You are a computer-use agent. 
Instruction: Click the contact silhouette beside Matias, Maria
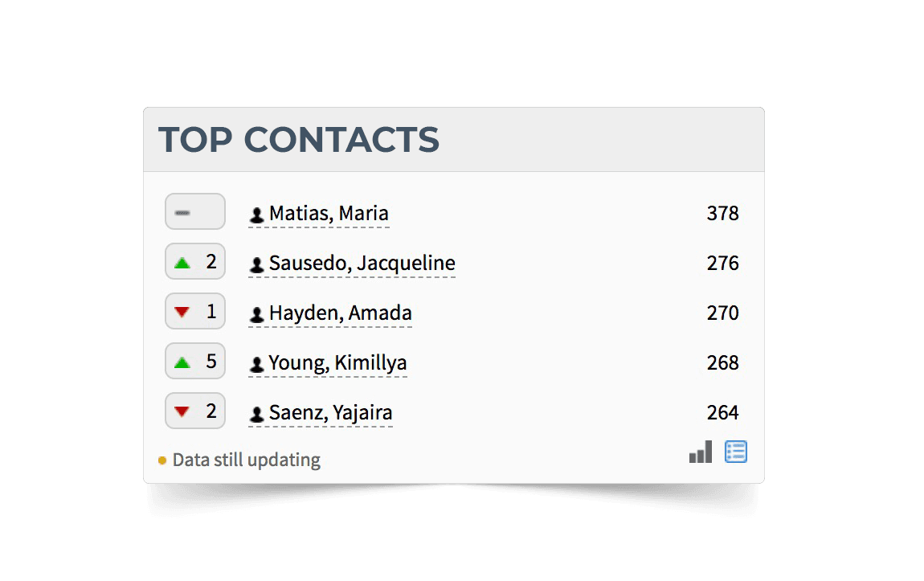(256, 214)
